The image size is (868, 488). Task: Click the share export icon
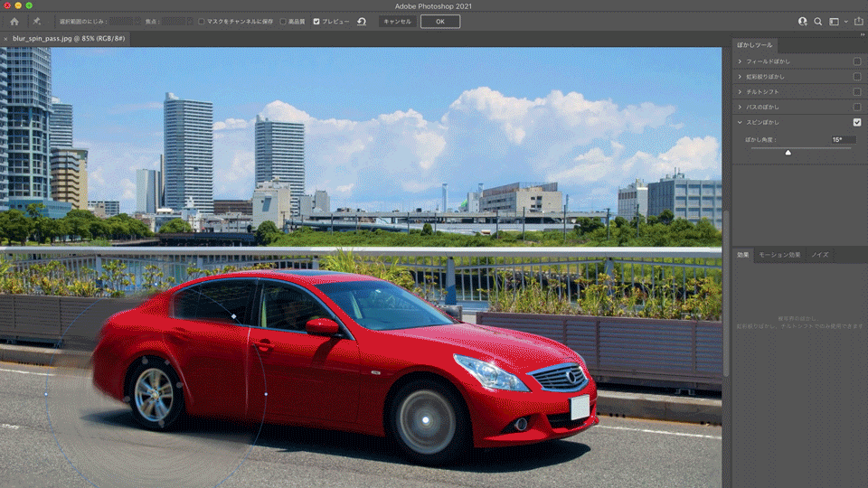point(859,21)
